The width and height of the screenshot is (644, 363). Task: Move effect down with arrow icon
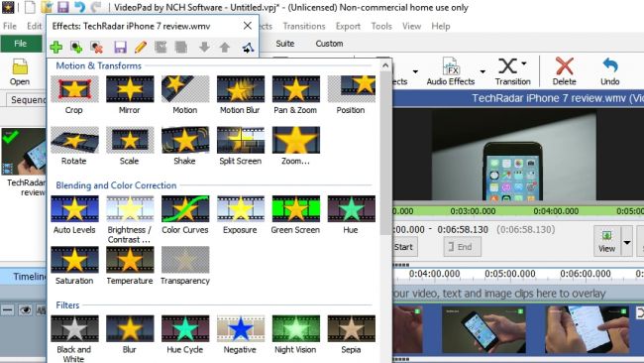(204, 48)
